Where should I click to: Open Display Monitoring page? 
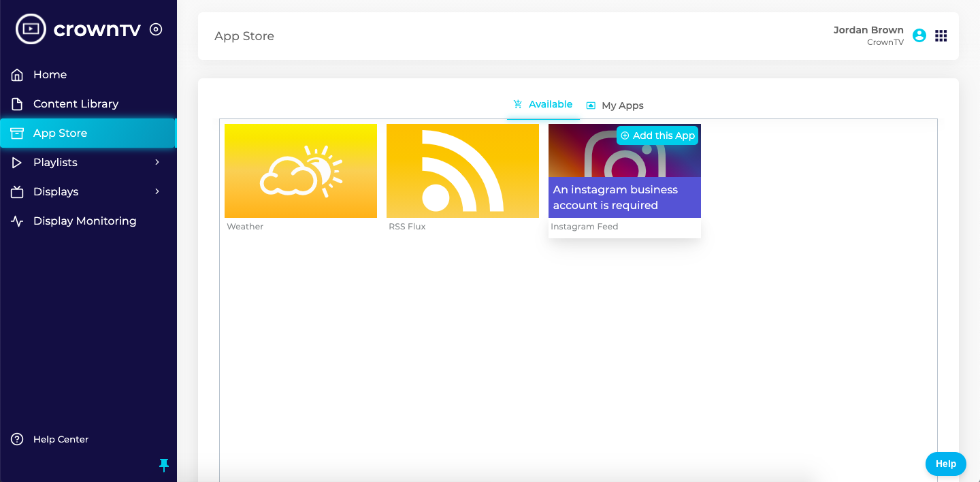(88, 221)
